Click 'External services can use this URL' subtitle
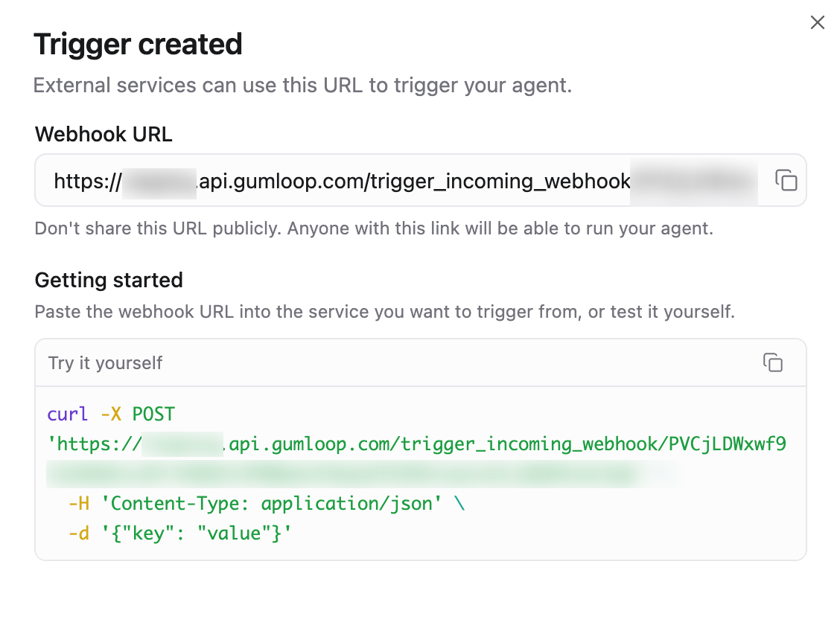Screen dimensions: 840x643 coord(302,86)
